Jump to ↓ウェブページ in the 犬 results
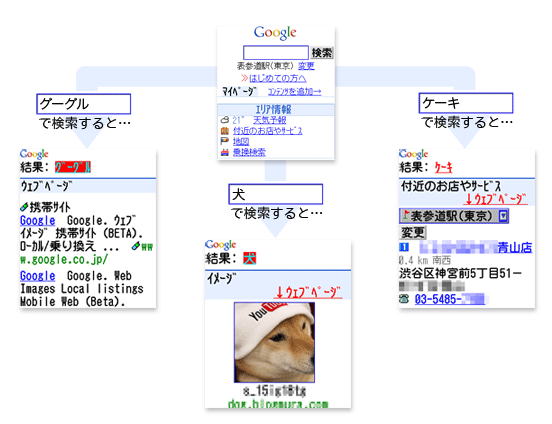The image size is (552, 424). [309, 292]
